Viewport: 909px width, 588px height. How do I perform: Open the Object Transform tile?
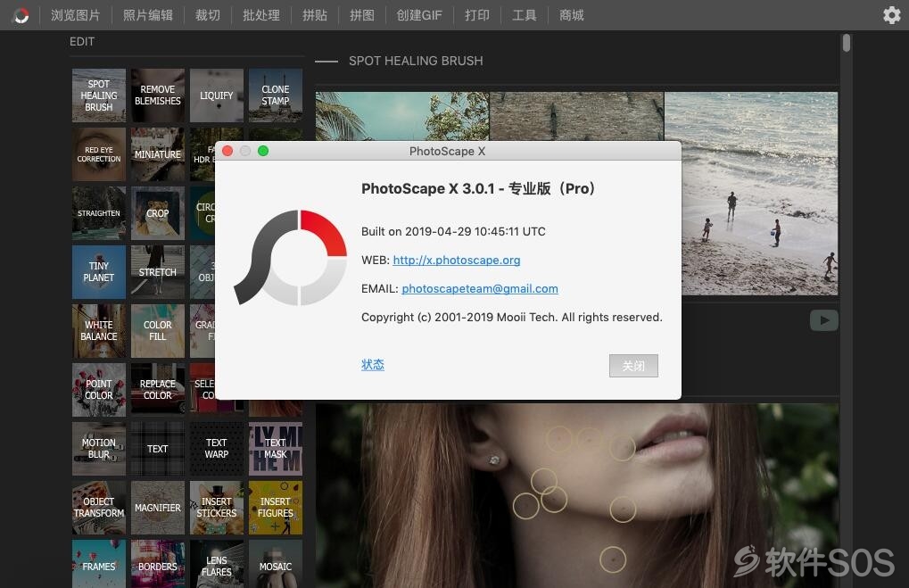point(98,508)
